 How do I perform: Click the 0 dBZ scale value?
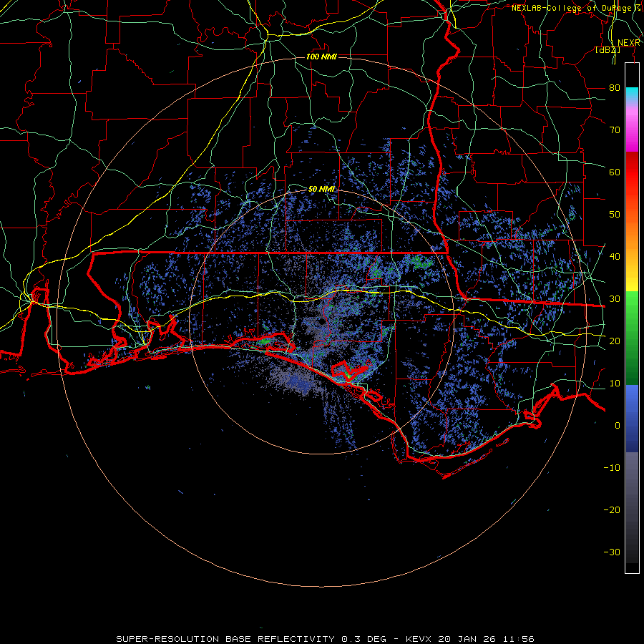point(618,426)
